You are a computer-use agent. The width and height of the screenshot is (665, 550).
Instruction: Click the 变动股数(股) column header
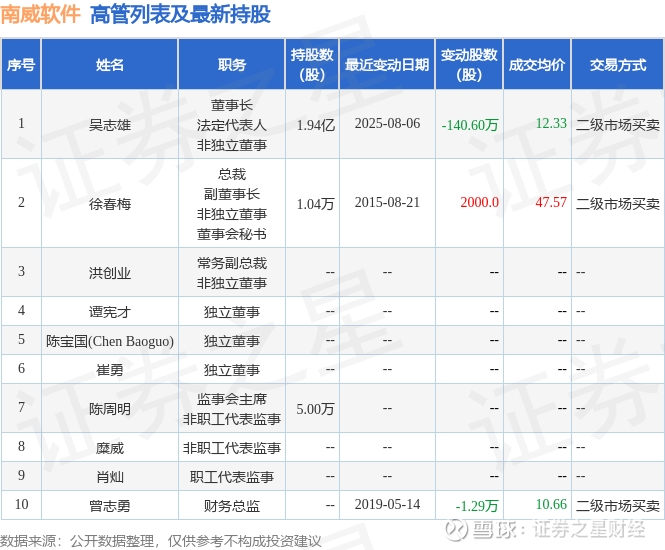tap(469, 65)
